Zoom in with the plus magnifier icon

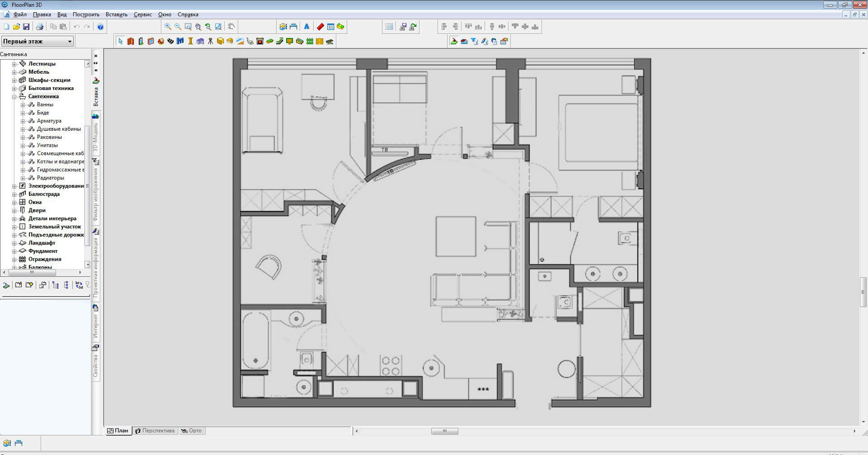168,27
